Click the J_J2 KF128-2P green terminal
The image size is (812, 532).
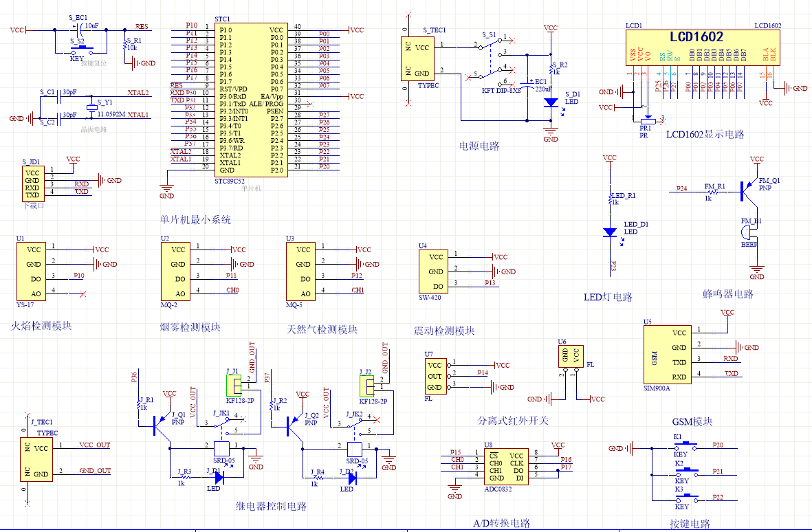pos(366,386)
